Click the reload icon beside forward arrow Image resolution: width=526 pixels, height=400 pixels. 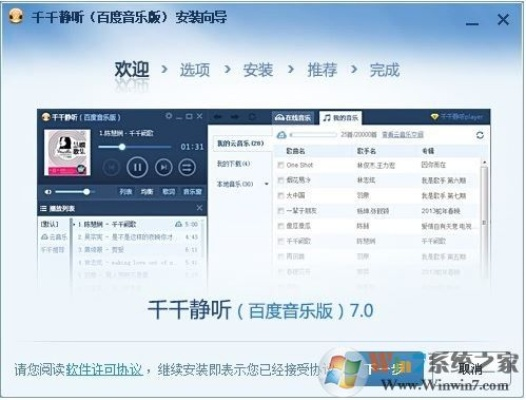click(x=252, y=117)
